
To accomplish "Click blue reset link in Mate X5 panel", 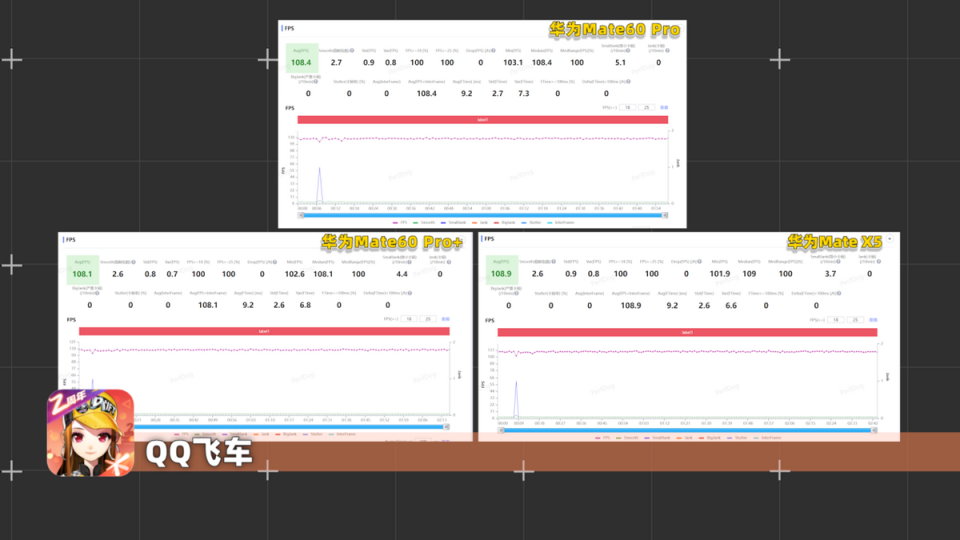I will (873, 320).
